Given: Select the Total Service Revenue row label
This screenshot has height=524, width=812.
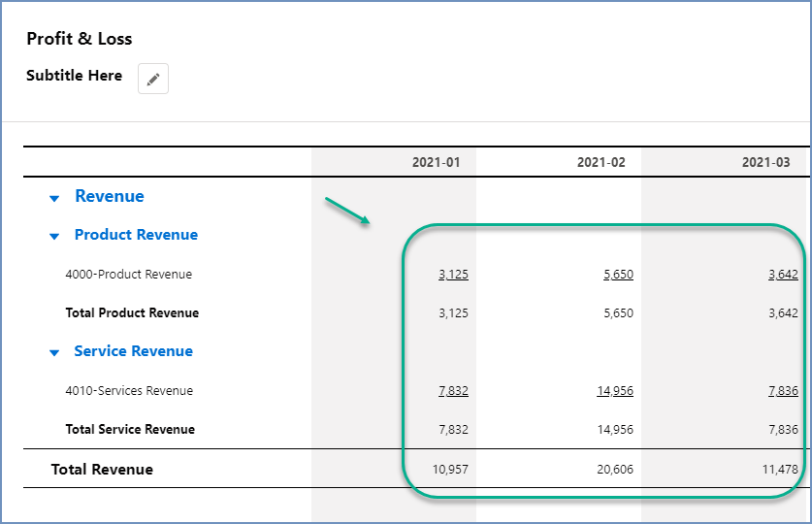Looking at the screenshot, I should pyautogui.click(x=130, y=430).
